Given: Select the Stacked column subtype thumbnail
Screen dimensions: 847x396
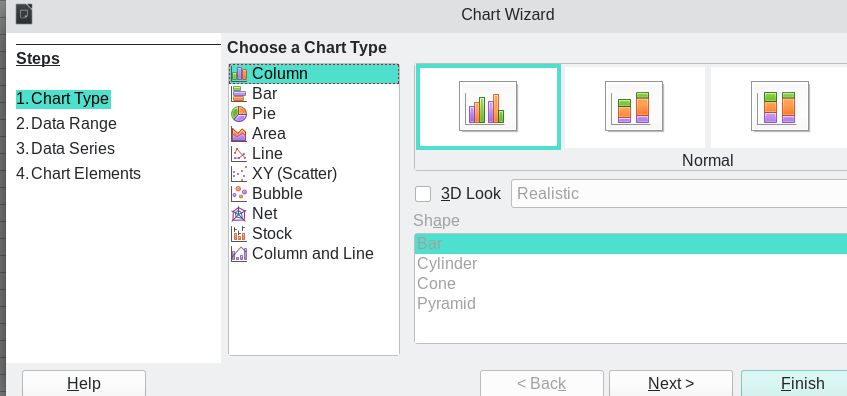Looking at the screenshot, I should pos(634,106).
